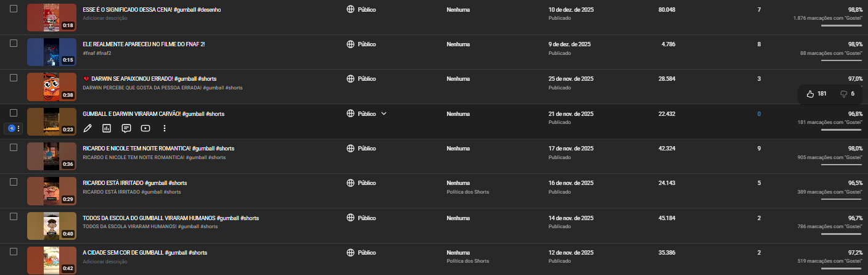This screenshot has width=868, height=275.
Task: Click the thumbs-down icon showing 6
Action: point(844,94)
